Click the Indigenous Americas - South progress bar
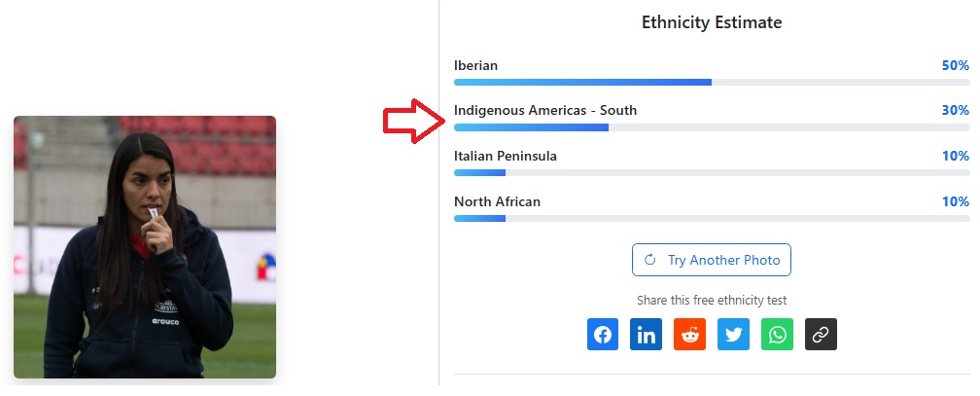The height and width of the screenshot is (396, 980). 712,127
